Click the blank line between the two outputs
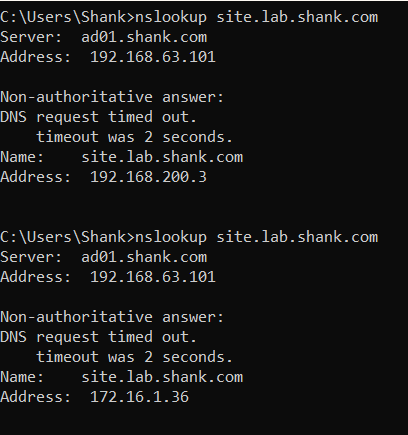Image resolution: width=408 pixels, height=435 pixels. coord(204,207)
